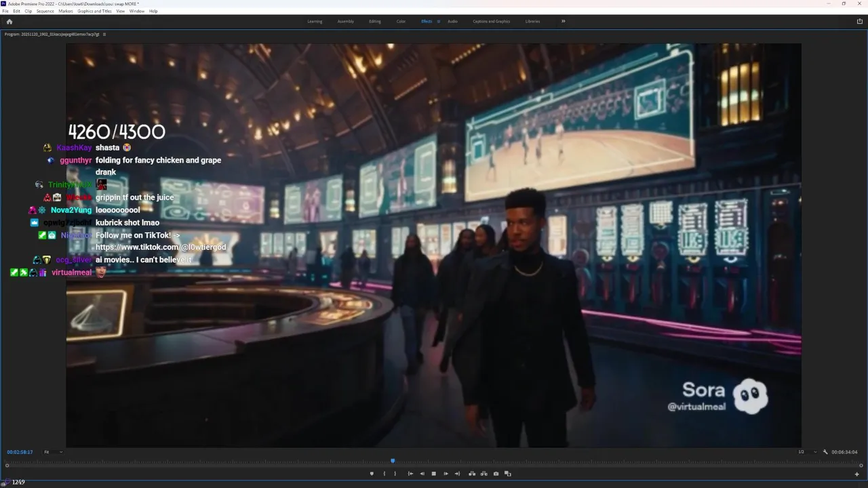Open the Markers menu
Image resolution: width=868 pixels, height=488 pixels.
(66, 11)
